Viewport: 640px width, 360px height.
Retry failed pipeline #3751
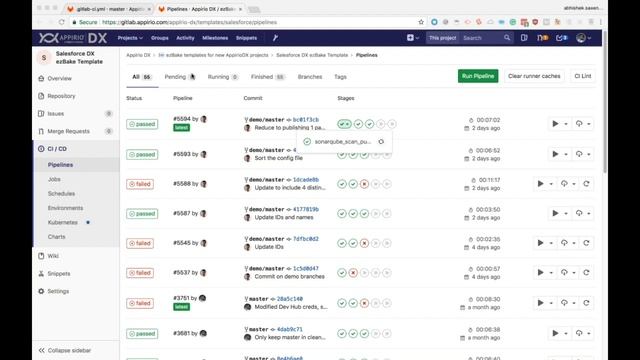587,303
